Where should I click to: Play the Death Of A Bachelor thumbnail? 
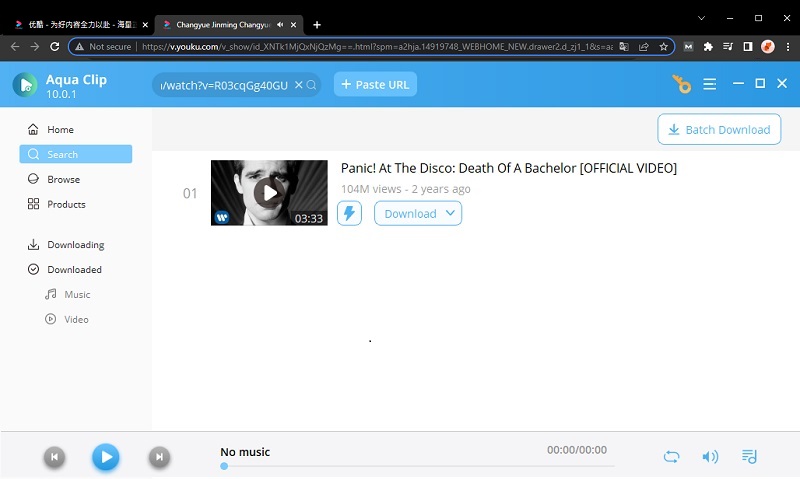(269, 193)
